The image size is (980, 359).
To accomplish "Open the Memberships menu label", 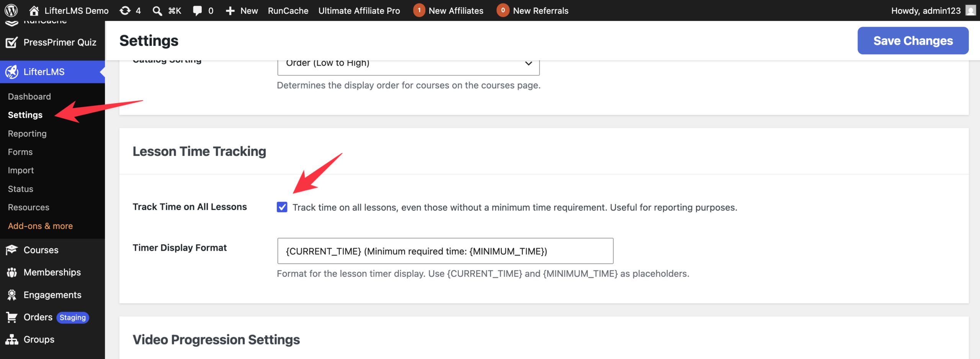I will 52,272.
